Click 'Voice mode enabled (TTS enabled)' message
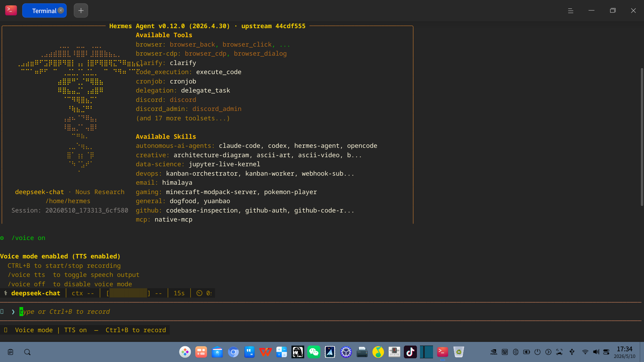This screenshot has height=362, width=644. [60, 256]
